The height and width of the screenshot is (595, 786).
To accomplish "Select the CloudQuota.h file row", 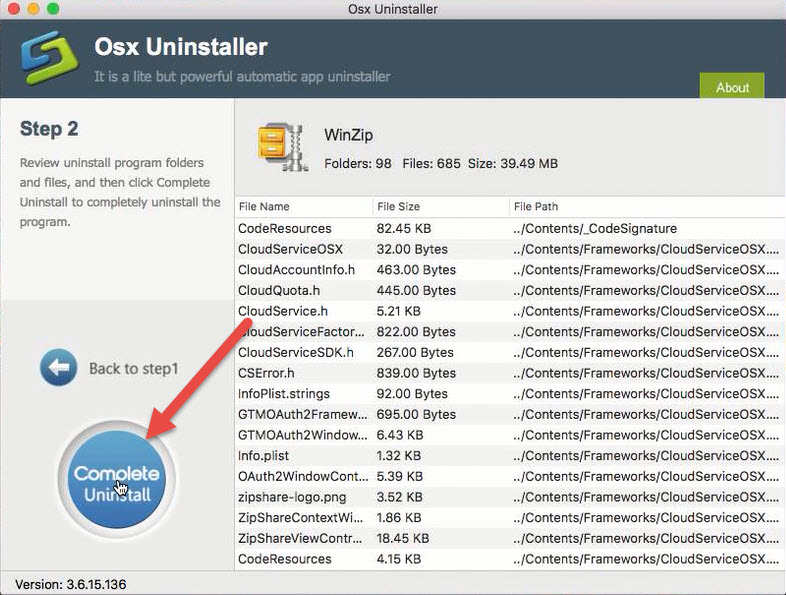I will [x=510, y=290].
